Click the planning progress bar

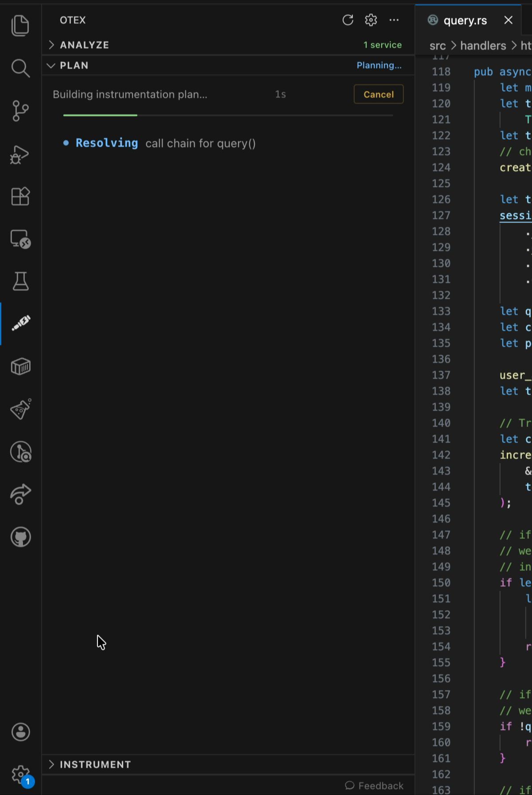coord(228,115)
